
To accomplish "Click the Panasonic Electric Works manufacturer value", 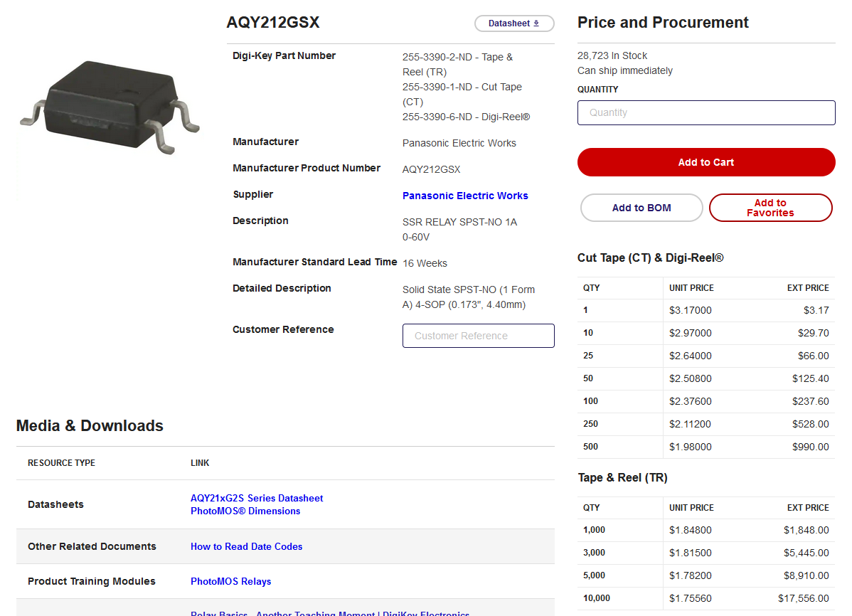I will click(x=459, y=143).
